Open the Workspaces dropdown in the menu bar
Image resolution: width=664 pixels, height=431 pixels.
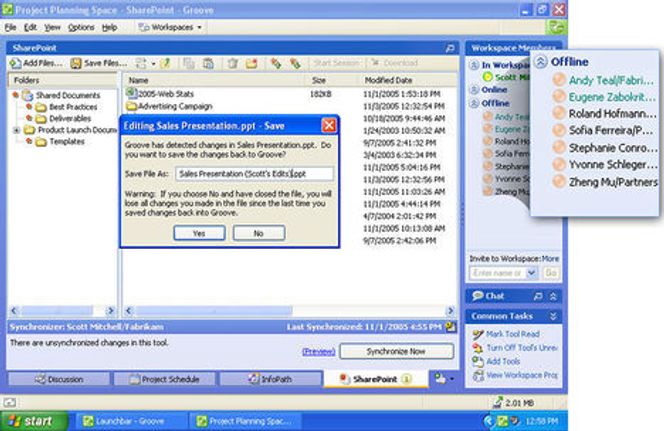(170, 28)
